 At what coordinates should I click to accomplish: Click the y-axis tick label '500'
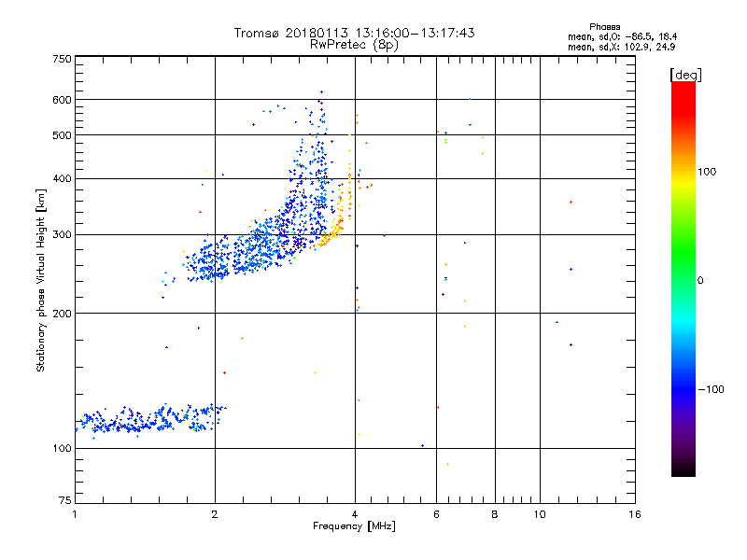click(x=62, y=135)
